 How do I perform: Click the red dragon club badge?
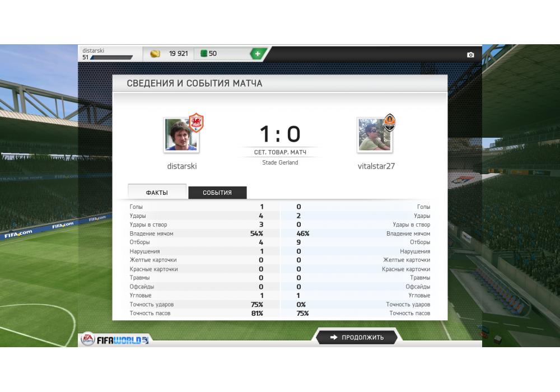pos(196,123)
